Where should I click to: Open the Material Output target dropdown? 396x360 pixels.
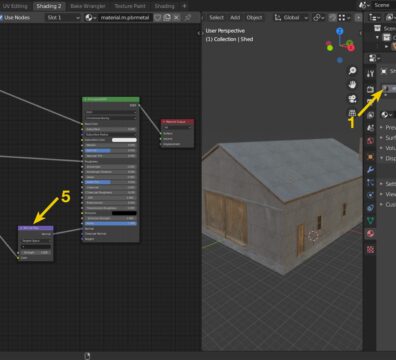177,127
